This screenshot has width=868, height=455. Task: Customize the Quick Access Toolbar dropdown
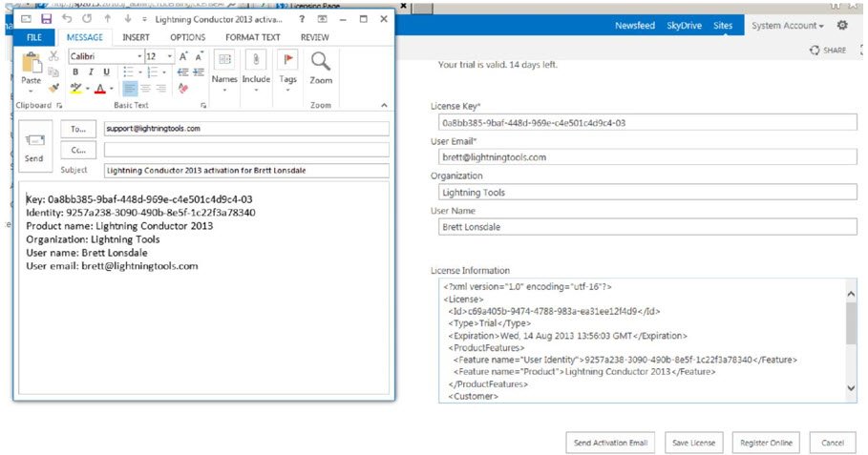pyautogui.click(x=144, y=19)
